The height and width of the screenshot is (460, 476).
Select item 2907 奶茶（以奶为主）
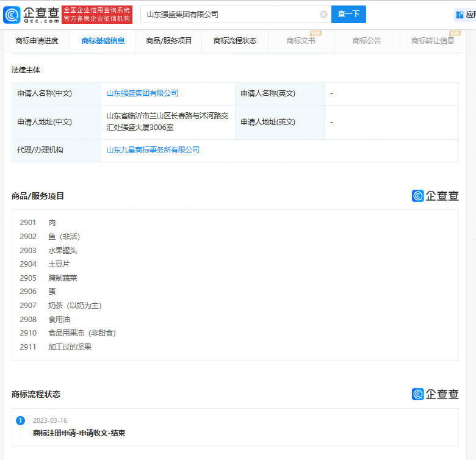[x=60, y=306]
